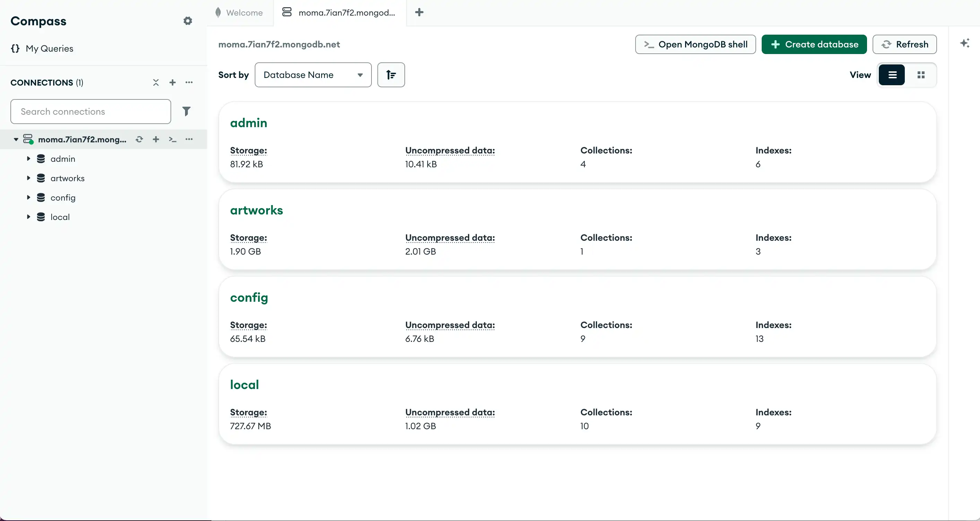This screenshot has width=980, height=521.
Task: Click the Create database button
Action: [x=814, y=44]
